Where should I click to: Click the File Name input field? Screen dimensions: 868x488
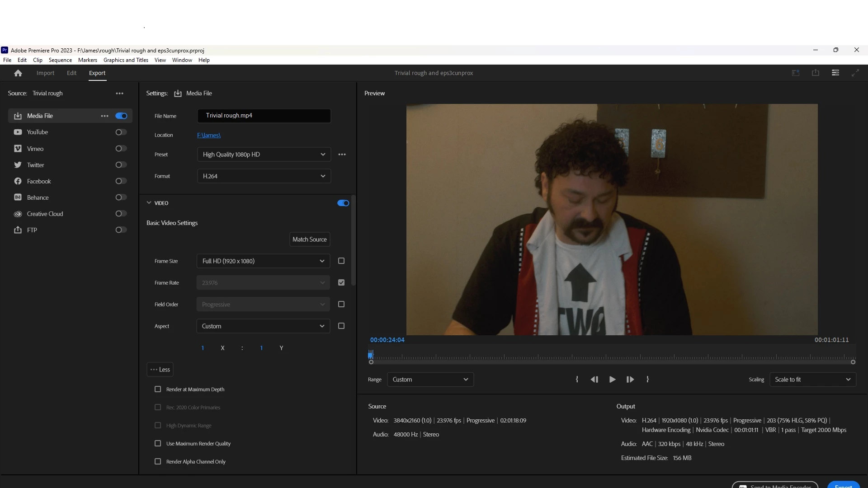264,116
